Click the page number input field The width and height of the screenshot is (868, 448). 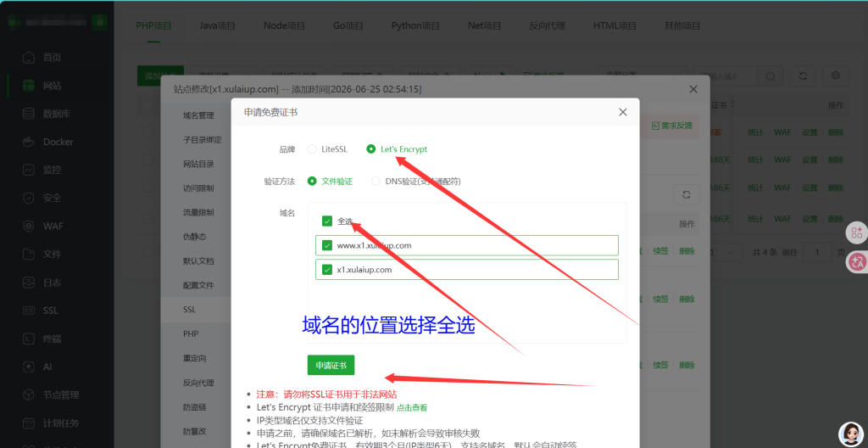(817, 252)
